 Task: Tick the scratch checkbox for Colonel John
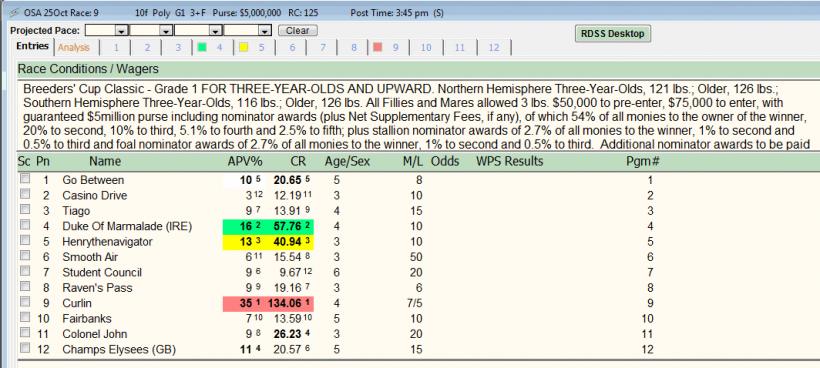coord(25,333)
